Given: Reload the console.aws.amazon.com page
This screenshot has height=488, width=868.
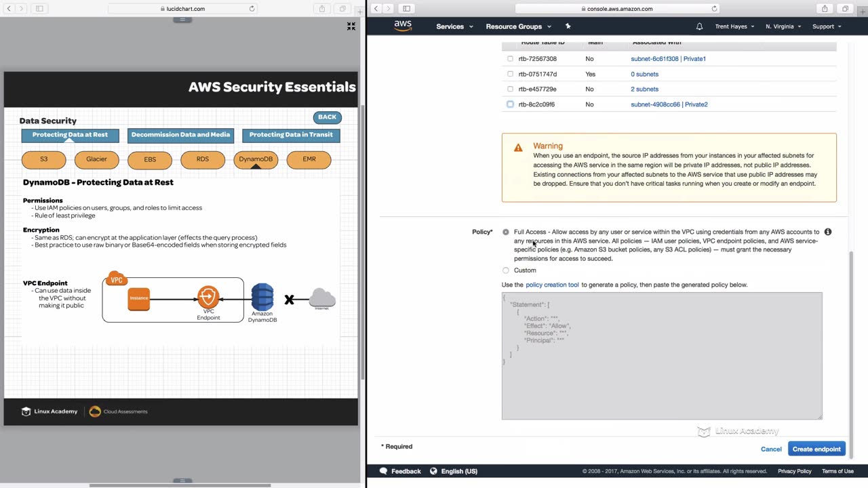Looking at the screenshot, I should tap(715, 9).
